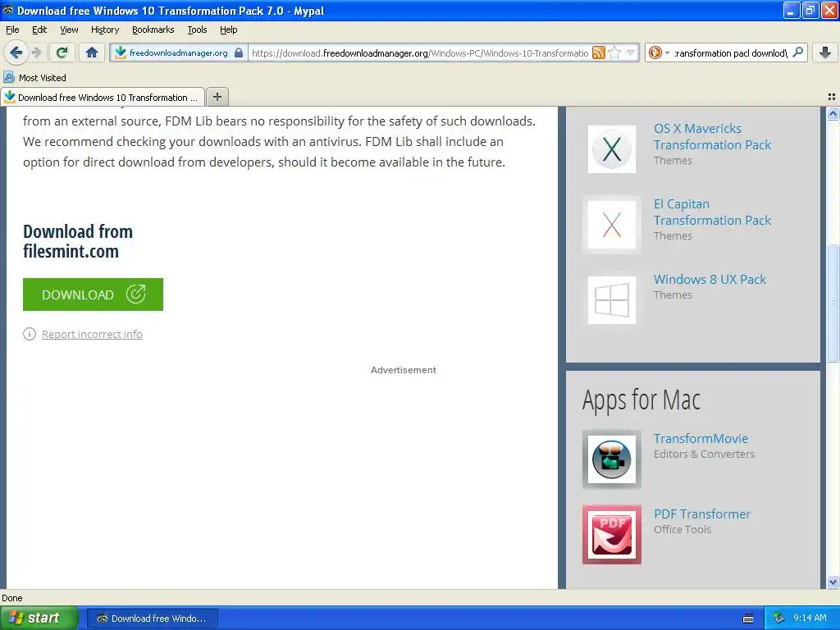Click the Done status bar text
This screenshot has height=630, width=840.
(x=11, y=598)
